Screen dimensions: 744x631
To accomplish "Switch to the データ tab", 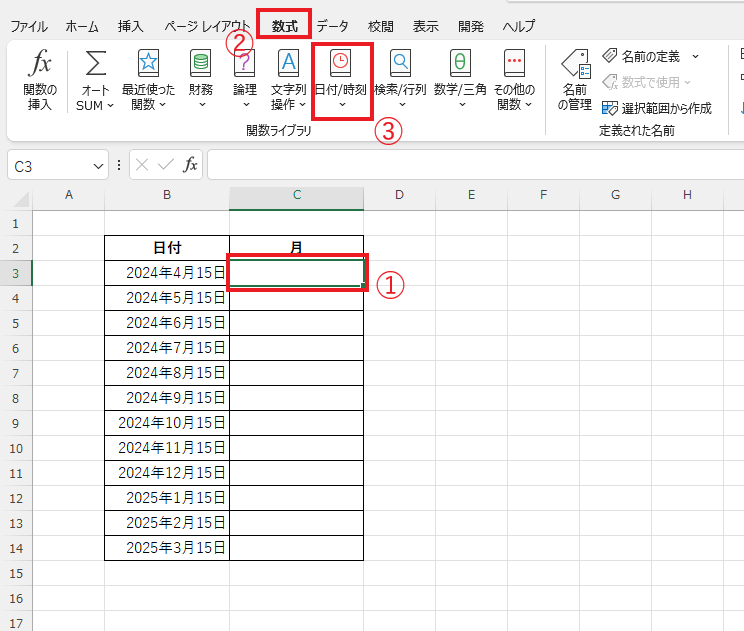I will click(x=333, y=26).
